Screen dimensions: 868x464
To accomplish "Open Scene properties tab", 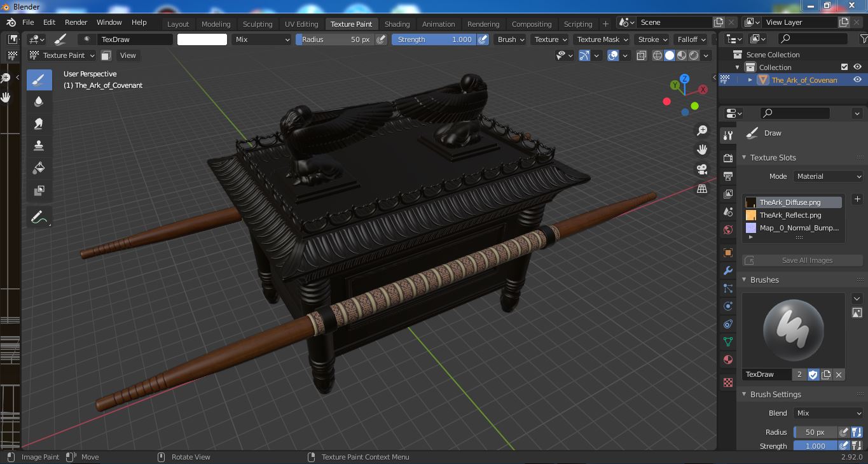I will click(728, 212).
